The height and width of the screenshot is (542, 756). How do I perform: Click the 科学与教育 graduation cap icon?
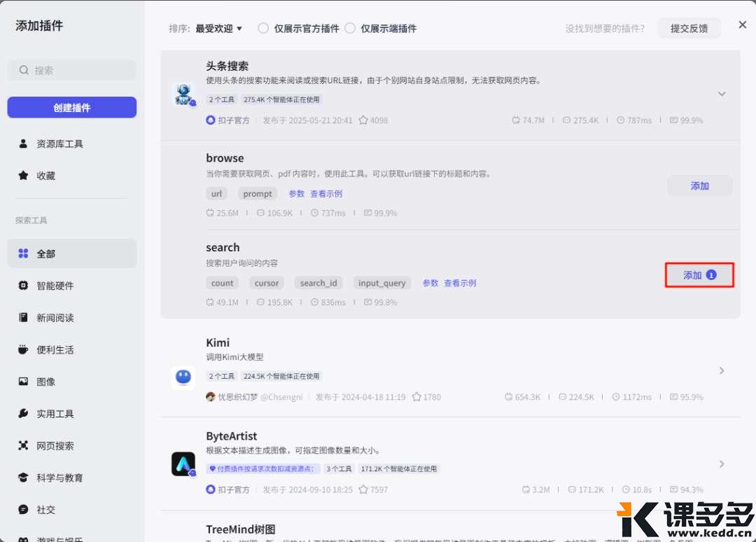tap(23, 478)
